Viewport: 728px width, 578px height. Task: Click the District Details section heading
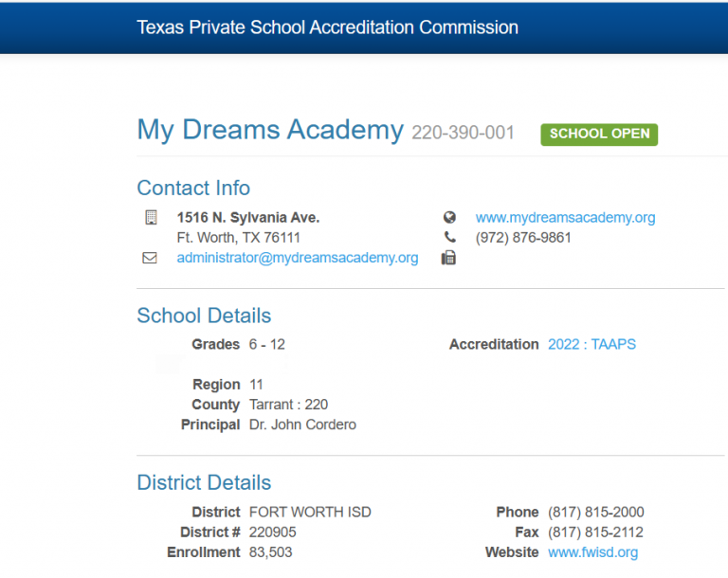pos(204,482)
